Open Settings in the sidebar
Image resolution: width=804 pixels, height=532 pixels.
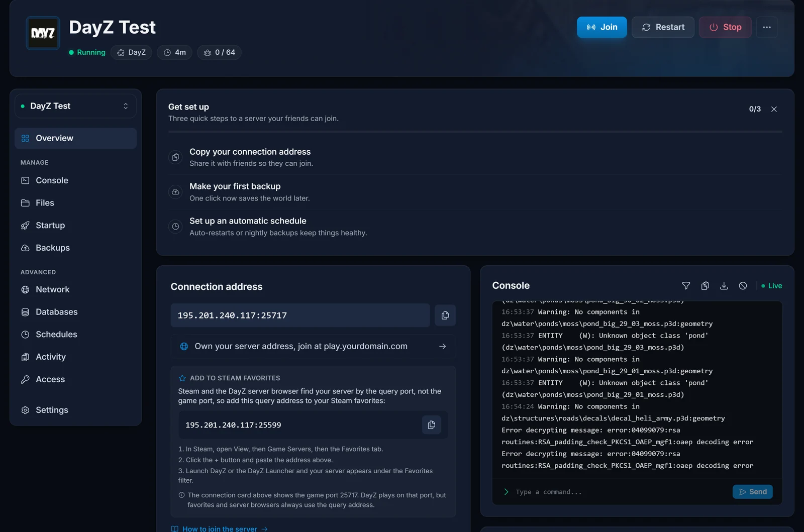(x=75, y=410)
